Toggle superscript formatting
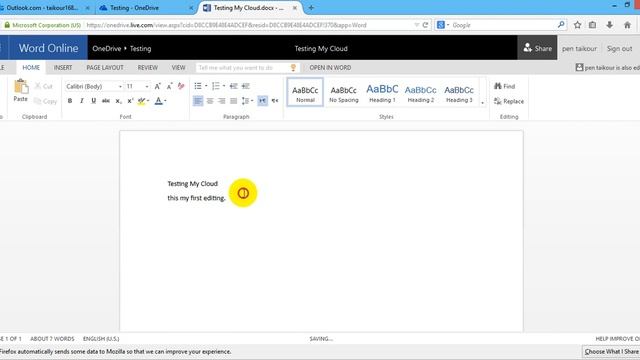The height and width of the screenshot is (360, 640). [130, 101]
